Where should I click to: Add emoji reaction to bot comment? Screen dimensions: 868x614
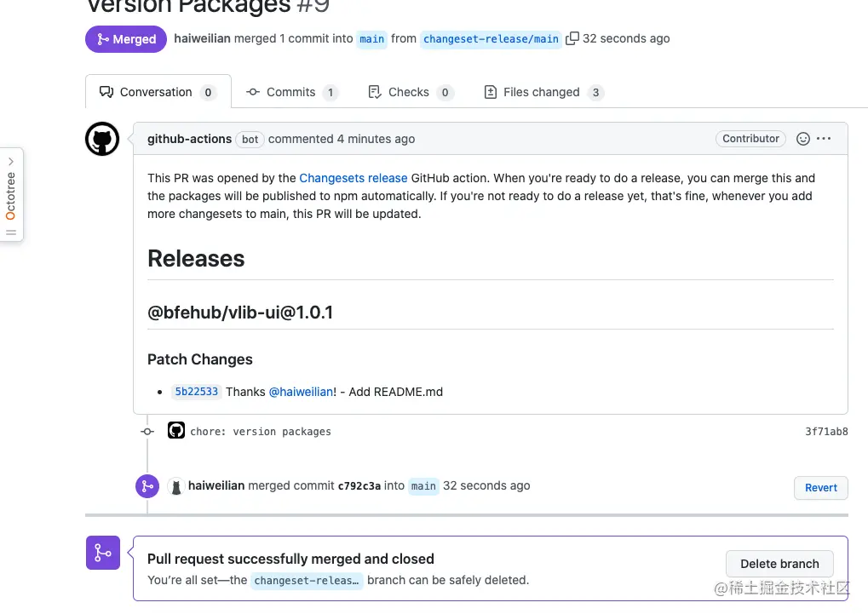802,139
